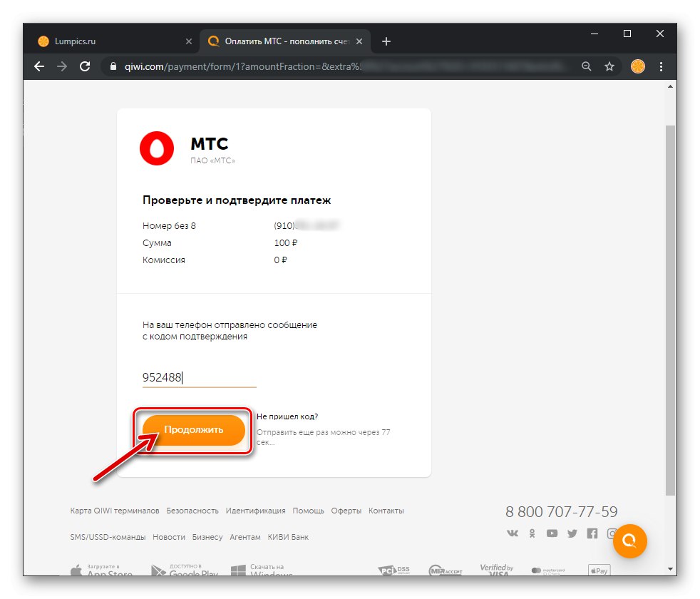700x599 pixels.
Task: Click the padlock site security icon
Action: click(113, 66)
